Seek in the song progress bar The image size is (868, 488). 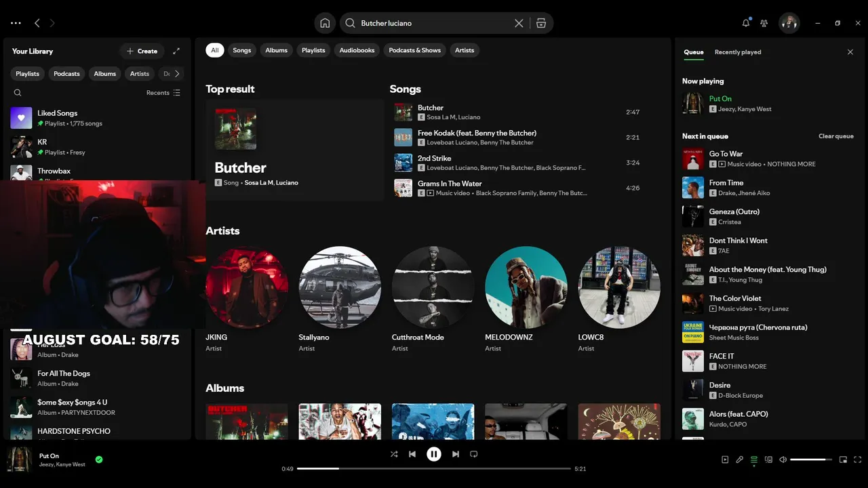(434, 468)
